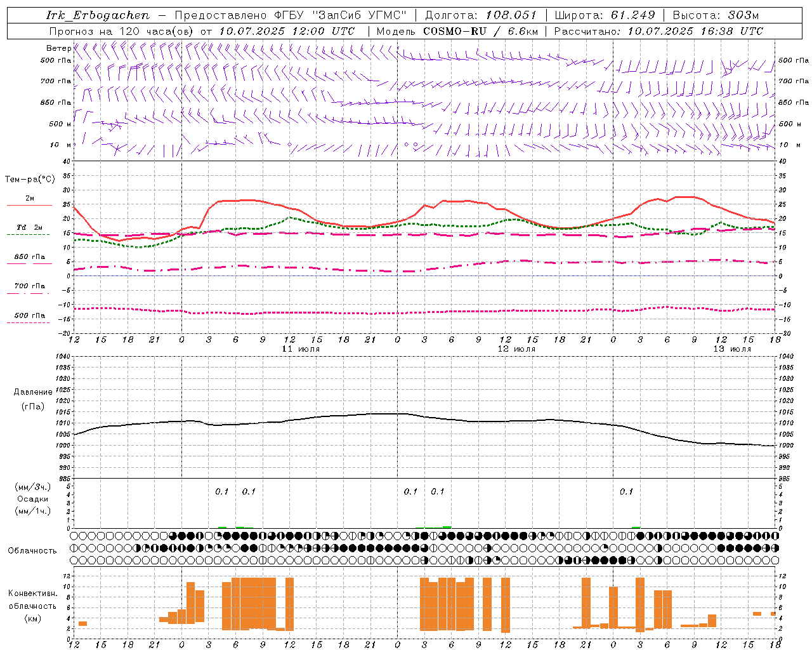Select the elevation text Высота: 303м
The width and height of the screenshot is (812, 650).
click(716, 15)
